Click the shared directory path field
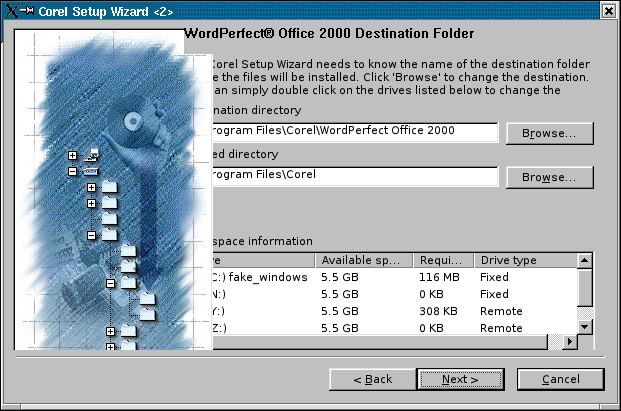621x411 pixels. click(353, 175)
